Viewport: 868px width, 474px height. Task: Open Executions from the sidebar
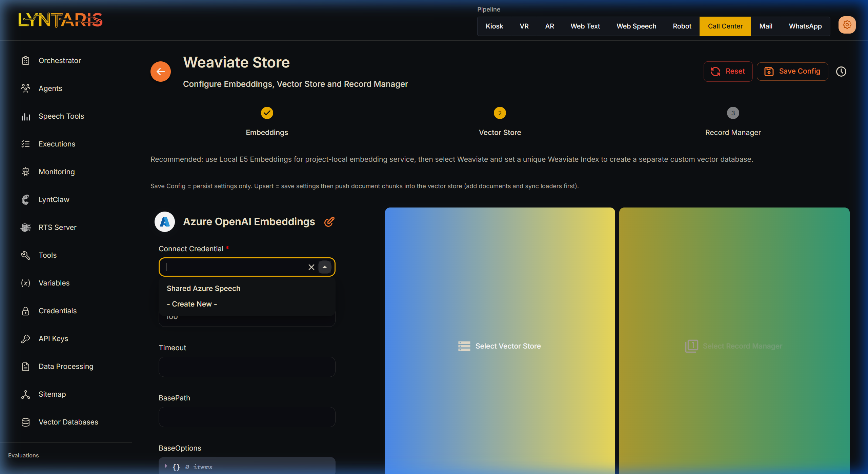pyautogui.click(x=57, y=144)
